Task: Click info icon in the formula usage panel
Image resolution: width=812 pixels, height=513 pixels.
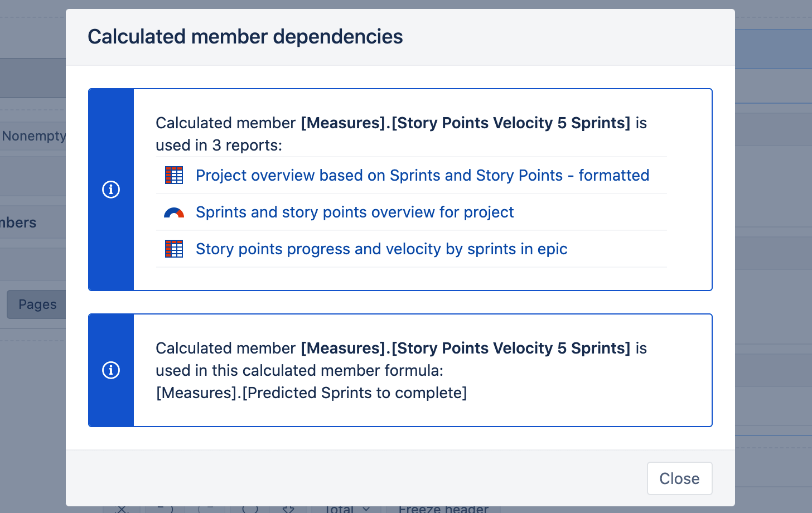Action: click(111, 370)
